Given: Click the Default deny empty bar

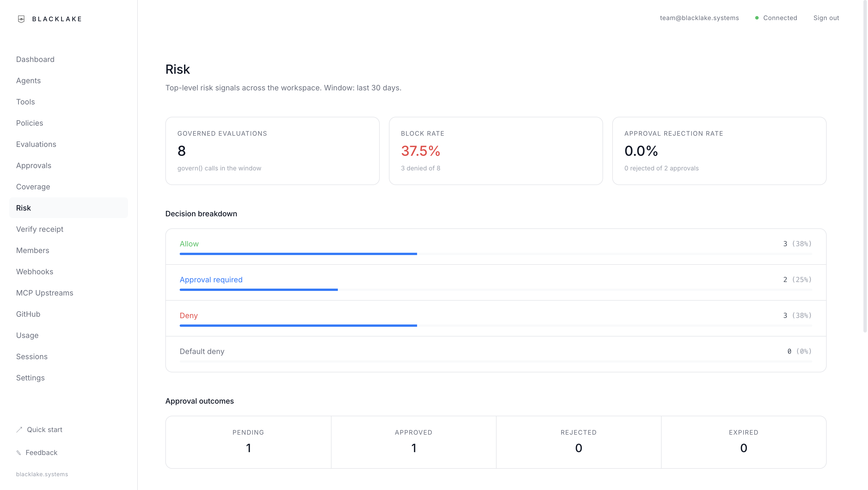Looking at the screenshot, I should 496,361.
